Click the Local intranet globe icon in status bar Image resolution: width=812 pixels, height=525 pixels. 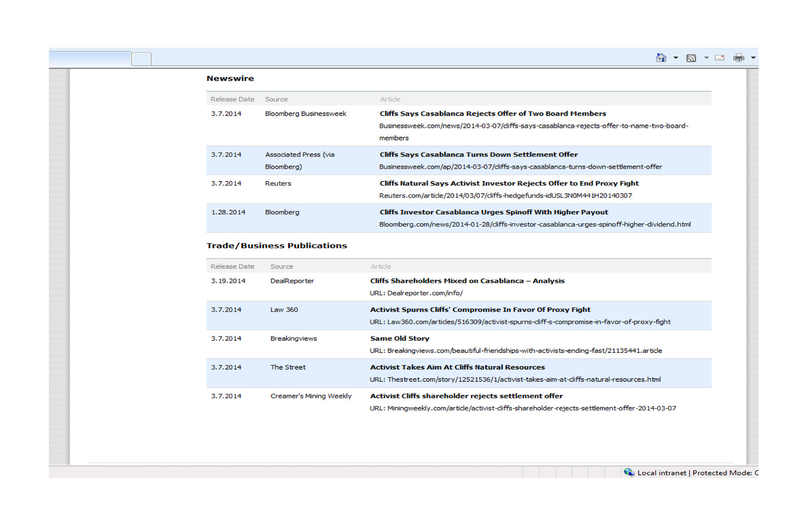(x=629, y=472)
